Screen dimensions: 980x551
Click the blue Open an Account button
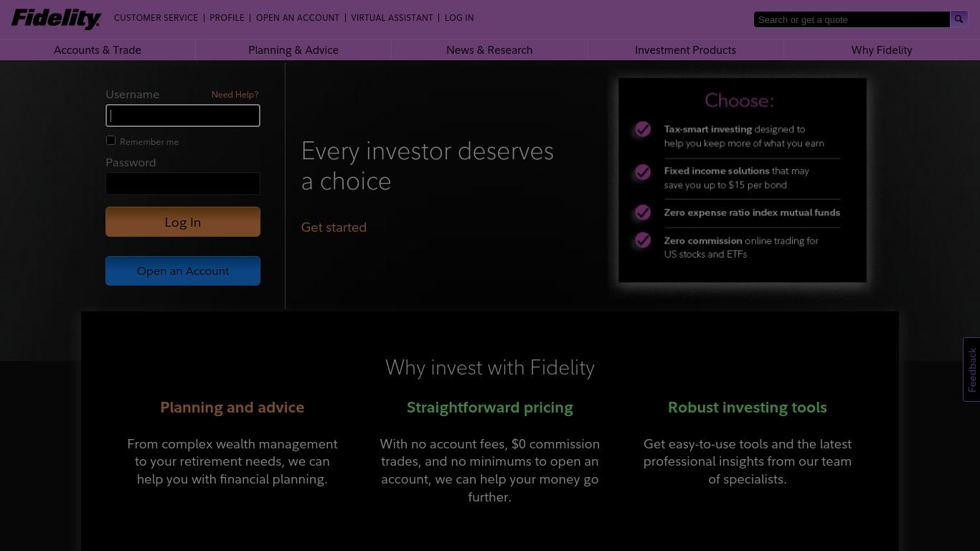coord(183,270)
